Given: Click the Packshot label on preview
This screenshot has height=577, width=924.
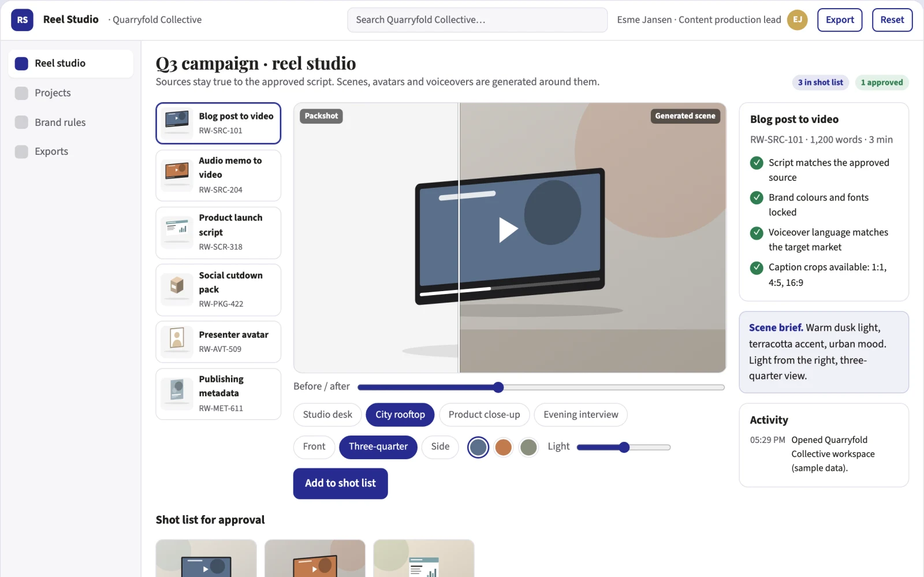Looking at the screenshot, I should pos(321,116).
